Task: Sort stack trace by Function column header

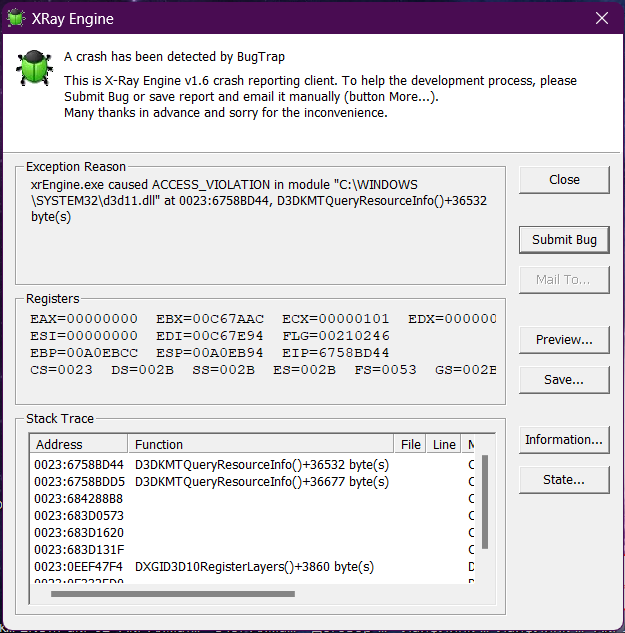Action: [x=261, y=444]
